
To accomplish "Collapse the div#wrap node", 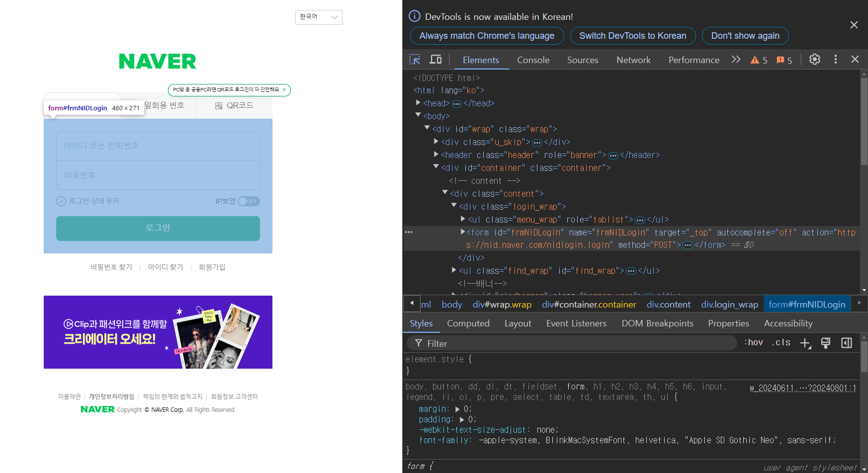I will 427,128.
